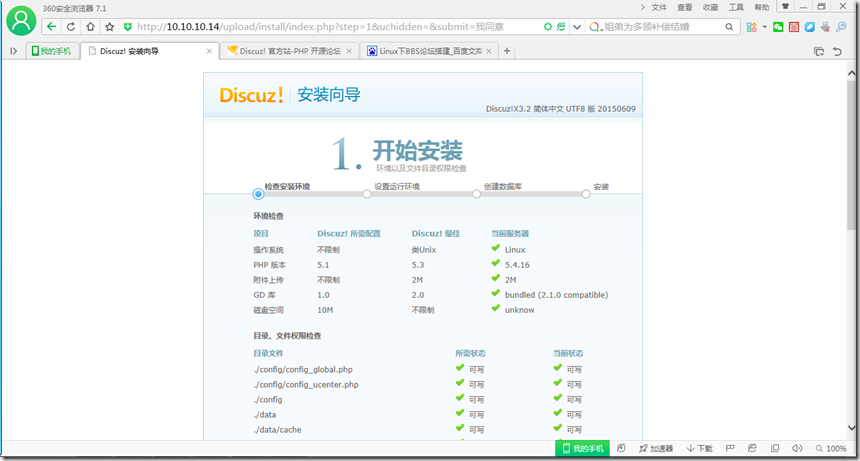Screen dimensions: 860x461
Task: Focus the search input field
Action: point(662,26)
